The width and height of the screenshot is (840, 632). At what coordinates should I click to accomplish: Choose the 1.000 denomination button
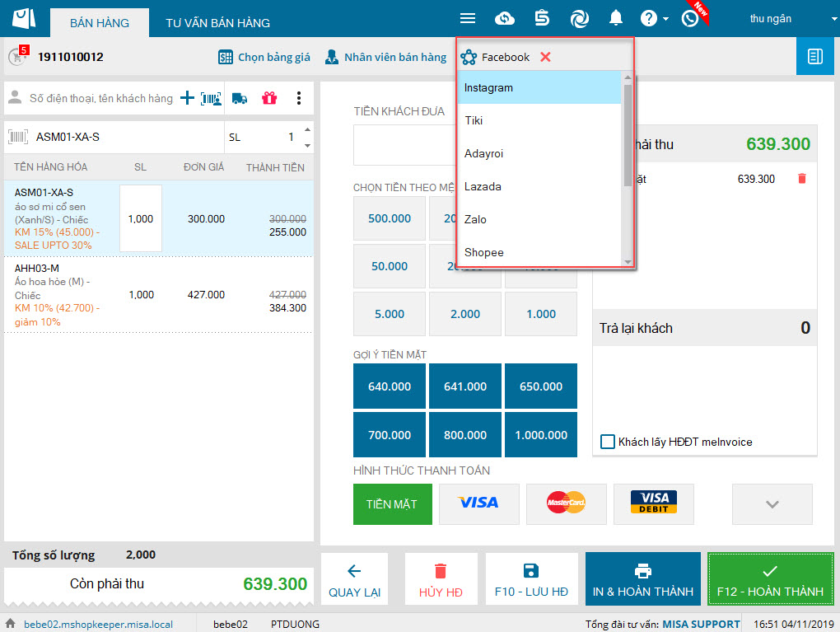(x=541, y=314)
